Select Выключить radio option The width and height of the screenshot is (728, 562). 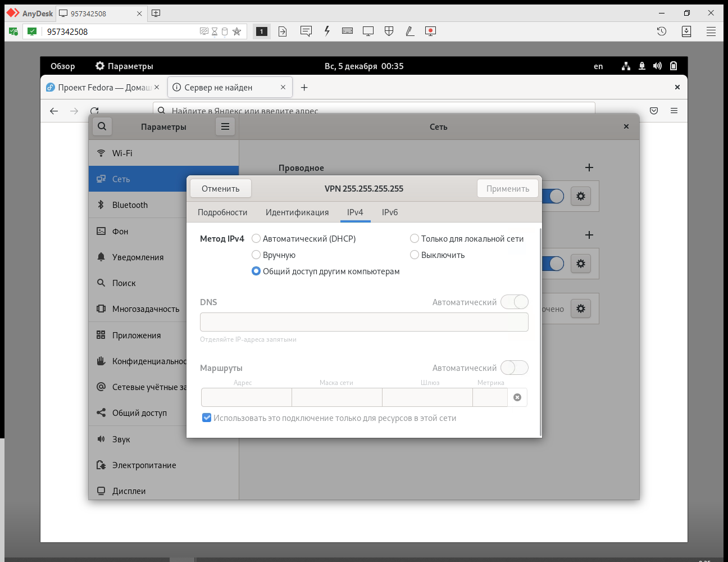coord(415,255)
